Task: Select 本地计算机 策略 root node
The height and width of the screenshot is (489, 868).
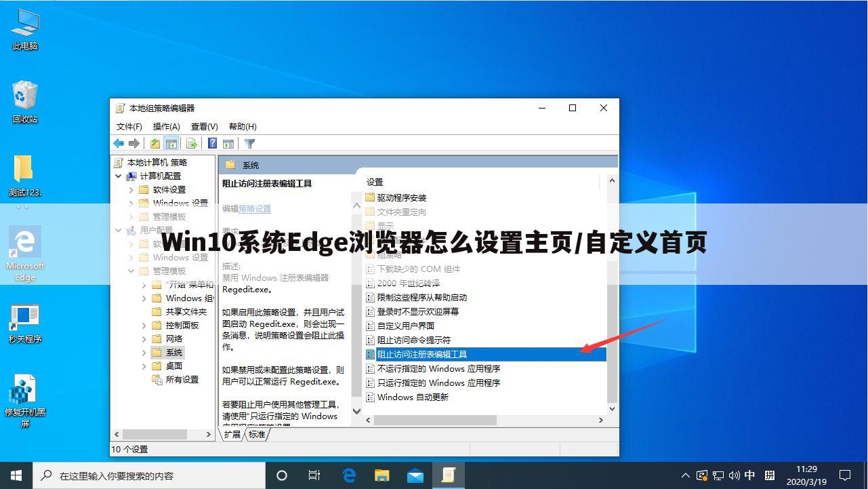Action: coord(157,163)
